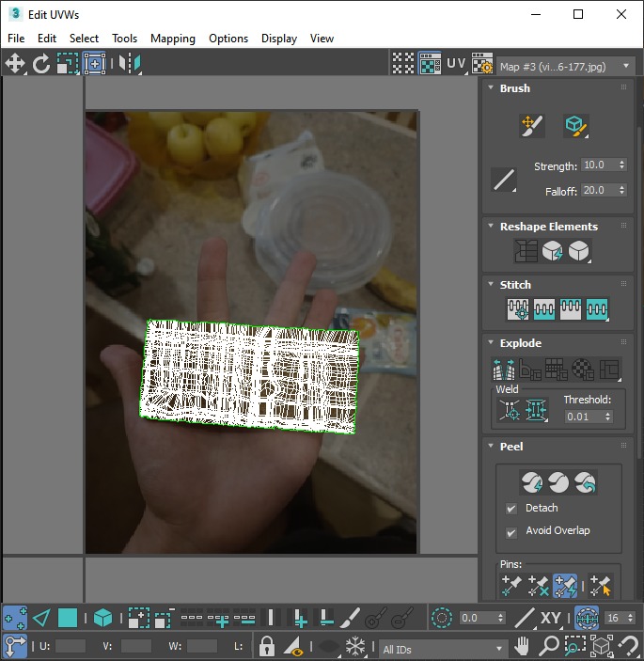This screenshot has height=661, width=644.
Task: Click the multi-tile checker display icon
Action: point(403,64)
